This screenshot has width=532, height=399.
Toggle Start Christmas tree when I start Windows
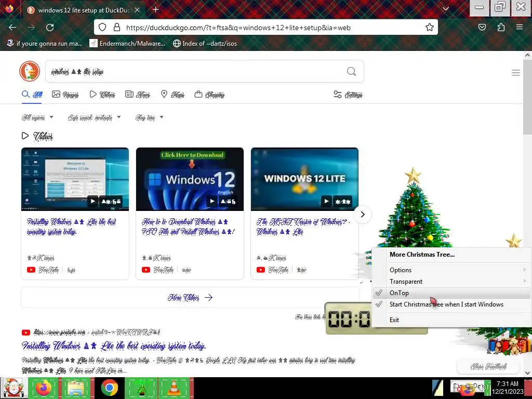[451, 304]
